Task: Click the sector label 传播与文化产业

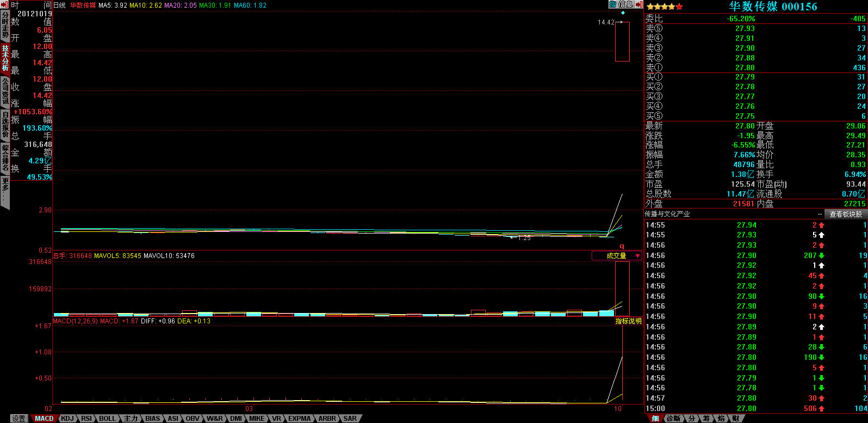Action: [667, 214]
